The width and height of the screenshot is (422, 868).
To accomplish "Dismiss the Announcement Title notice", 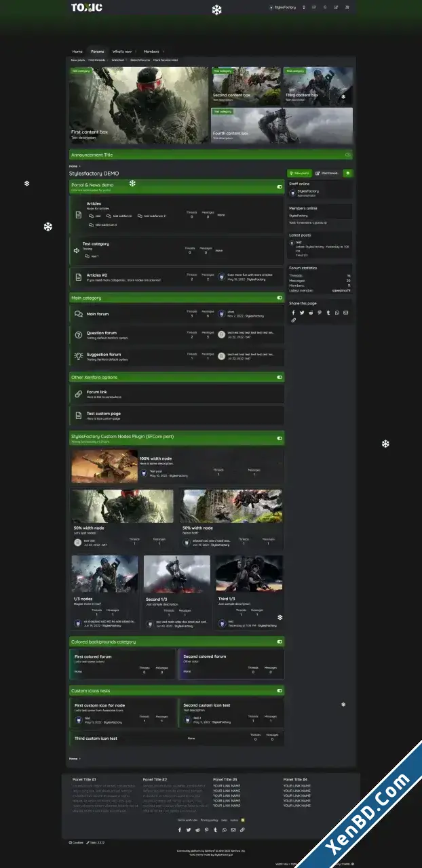I will (347, 155).
